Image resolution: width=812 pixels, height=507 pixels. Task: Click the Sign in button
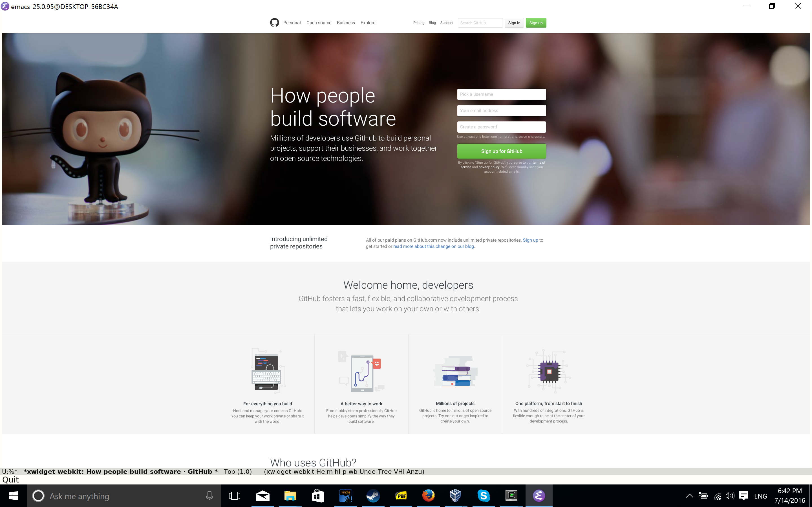pyautogui.click(x=514, y=23)
